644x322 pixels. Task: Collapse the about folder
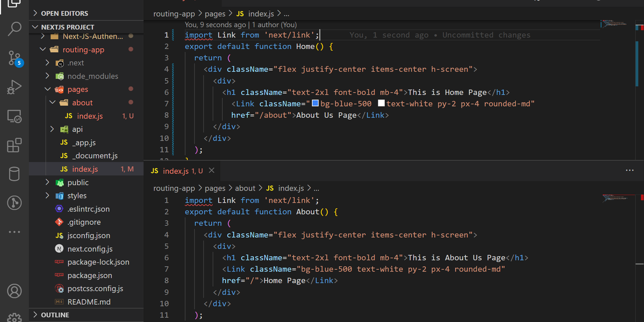[52, 103]
